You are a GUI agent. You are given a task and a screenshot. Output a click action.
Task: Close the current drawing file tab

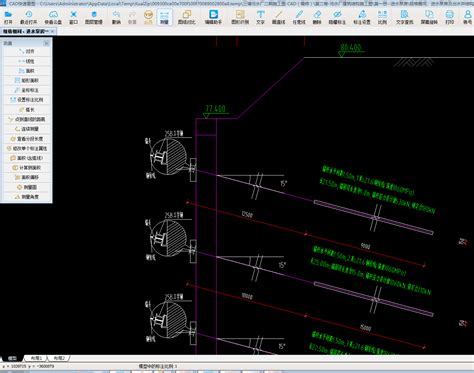53,31
